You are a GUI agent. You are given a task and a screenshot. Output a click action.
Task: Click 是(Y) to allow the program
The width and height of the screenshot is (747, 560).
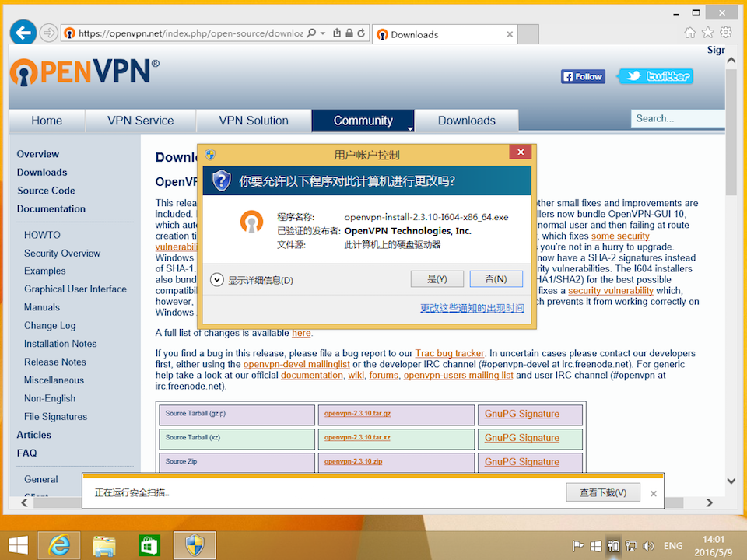[437, 279]
